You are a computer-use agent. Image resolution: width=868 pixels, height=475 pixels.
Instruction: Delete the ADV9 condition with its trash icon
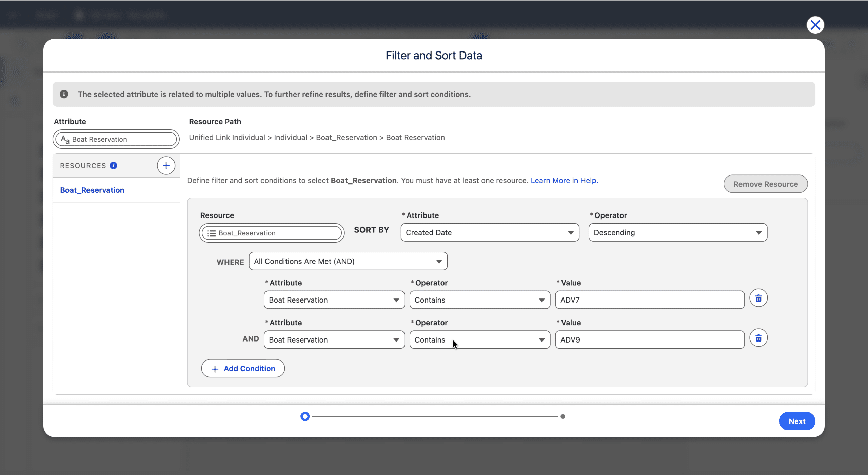click(x=758, y=338)
